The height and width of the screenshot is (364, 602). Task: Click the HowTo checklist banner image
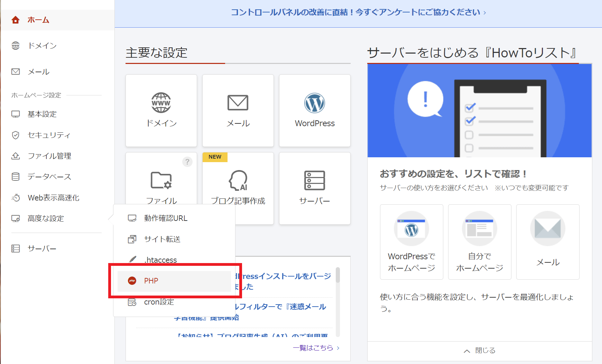[x=480, y=111]
